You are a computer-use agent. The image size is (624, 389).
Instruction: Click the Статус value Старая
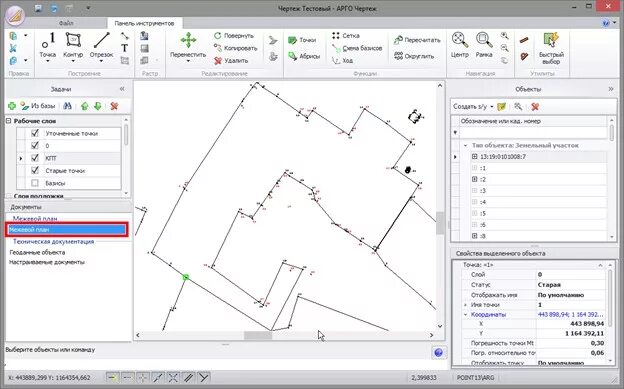click(x=549, y=285)
